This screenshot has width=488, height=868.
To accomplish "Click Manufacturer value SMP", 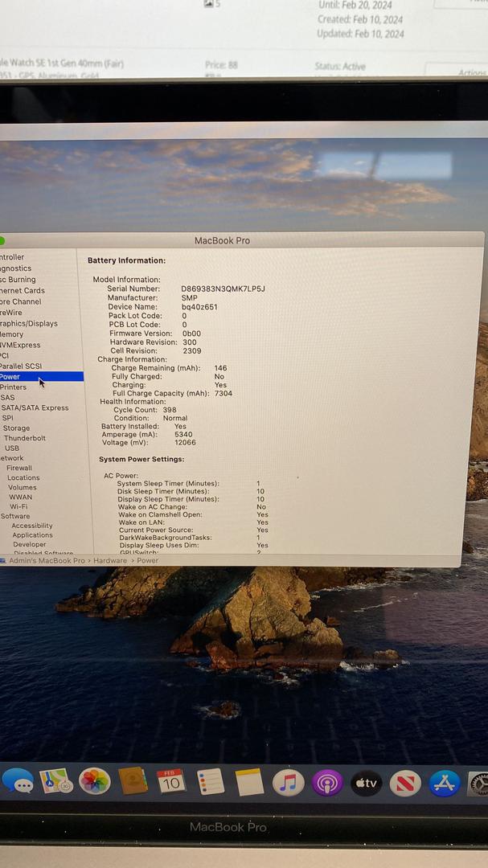I will coord(190,298).
